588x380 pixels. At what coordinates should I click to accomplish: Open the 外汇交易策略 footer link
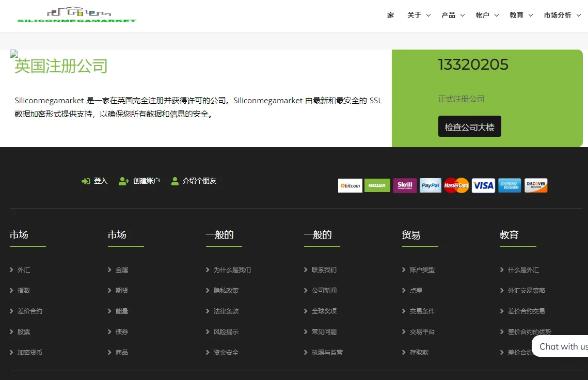(526, 290)
